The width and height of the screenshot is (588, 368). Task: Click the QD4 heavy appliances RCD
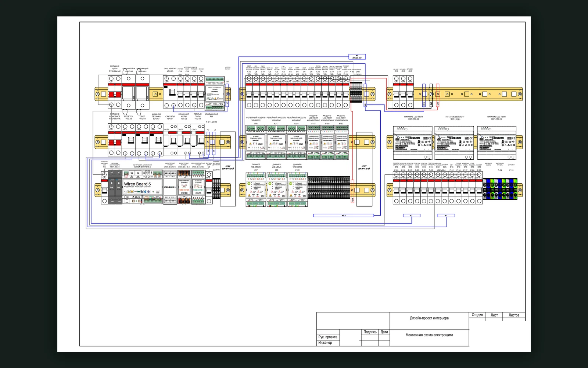[x=157, y=140]
